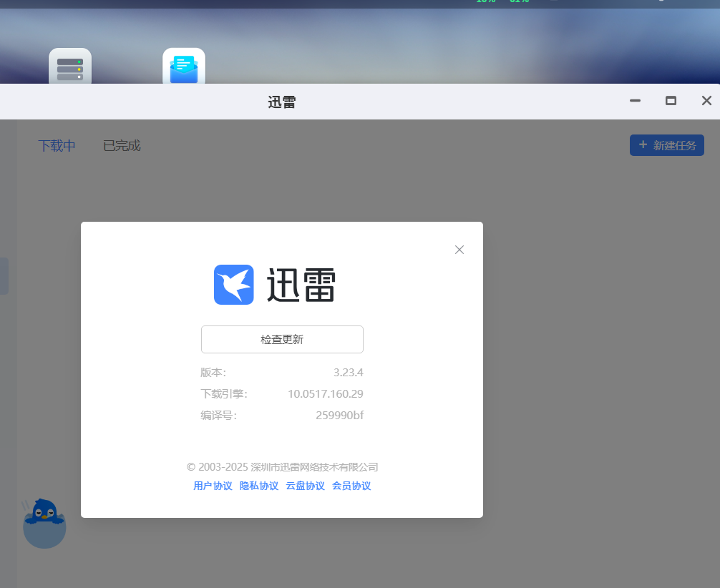720x588 pixels.
Task: Open the 隐私协议 link
Action: (259, 486)
